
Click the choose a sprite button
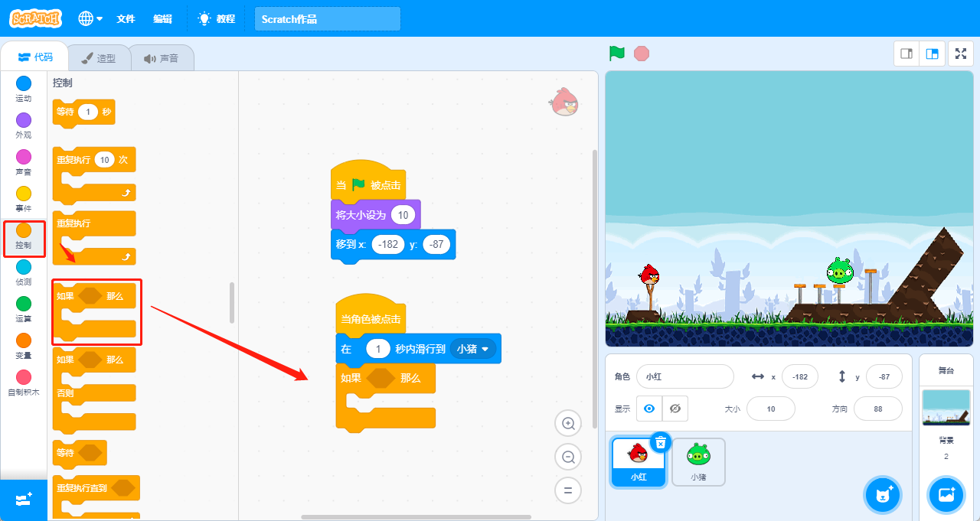tap(883, 495)
